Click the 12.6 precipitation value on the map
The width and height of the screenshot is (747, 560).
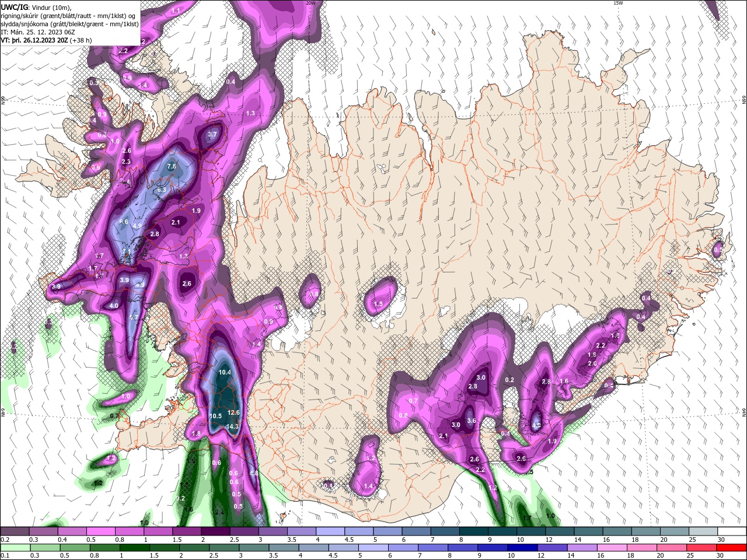(x=233, y=412)
